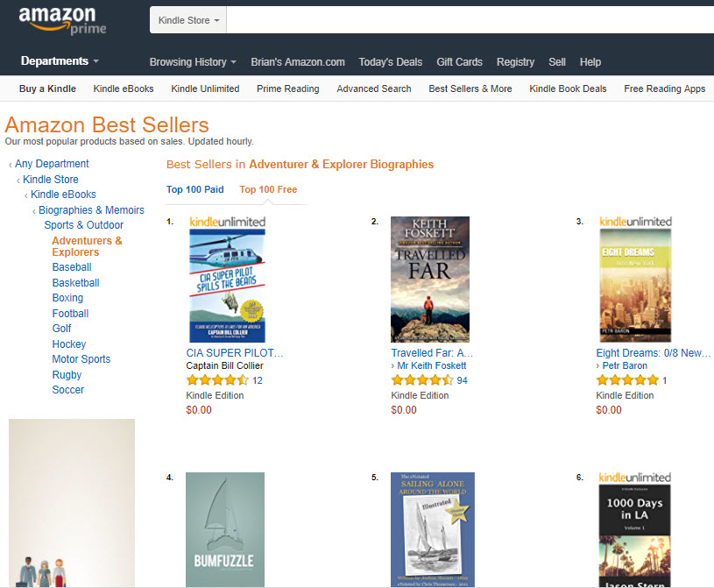This screenshot has width=714, height=588.
Task: Open the Travelled Far book cover
Action: [430, 280]
